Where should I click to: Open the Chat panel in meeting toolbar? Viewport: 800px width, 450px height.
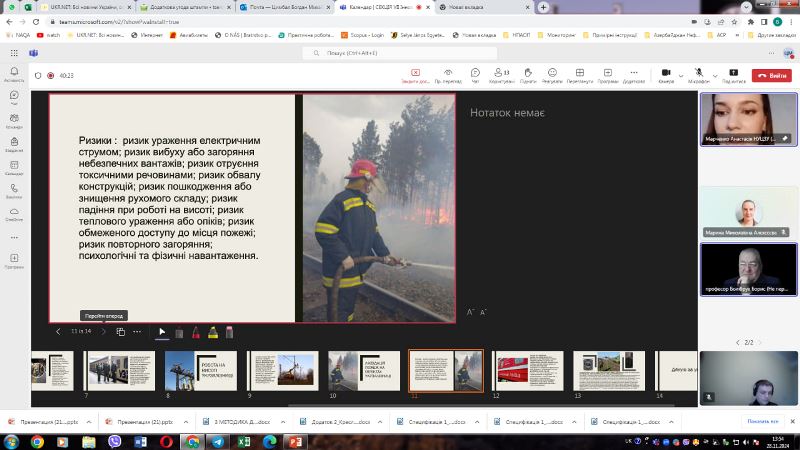point(475,76)
